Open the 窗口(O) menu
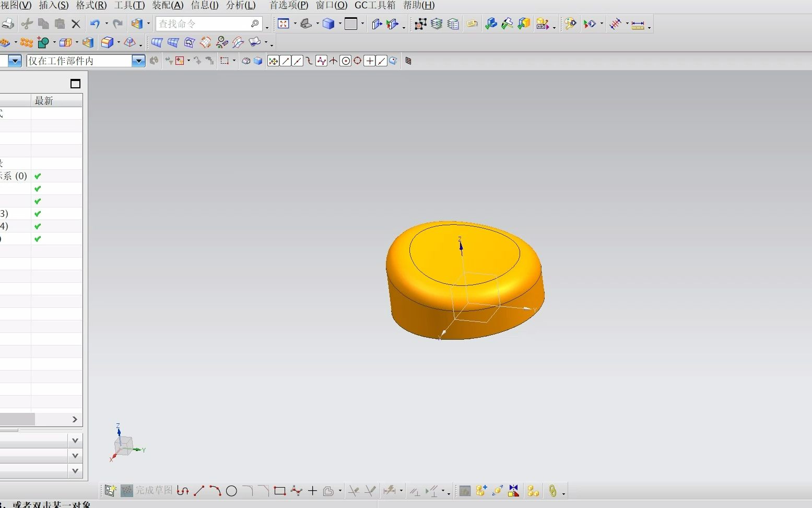 point(332,5)
